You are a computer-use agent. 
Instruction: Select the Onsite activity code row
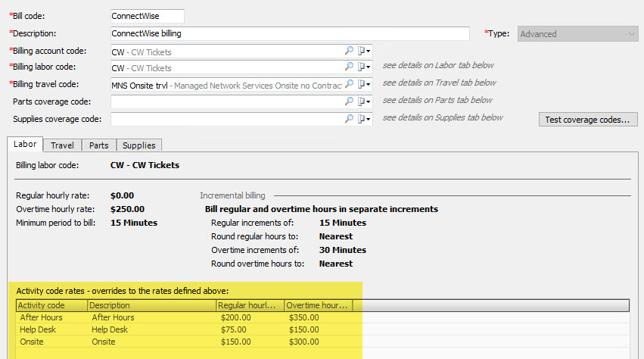[x=322, y=342]
